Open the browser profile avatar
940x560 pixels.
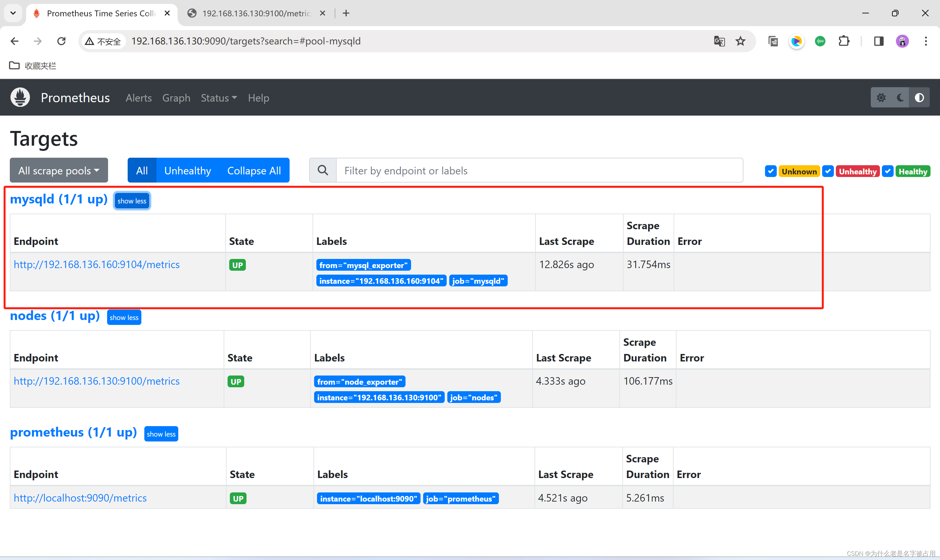click(x=902, y=41)
